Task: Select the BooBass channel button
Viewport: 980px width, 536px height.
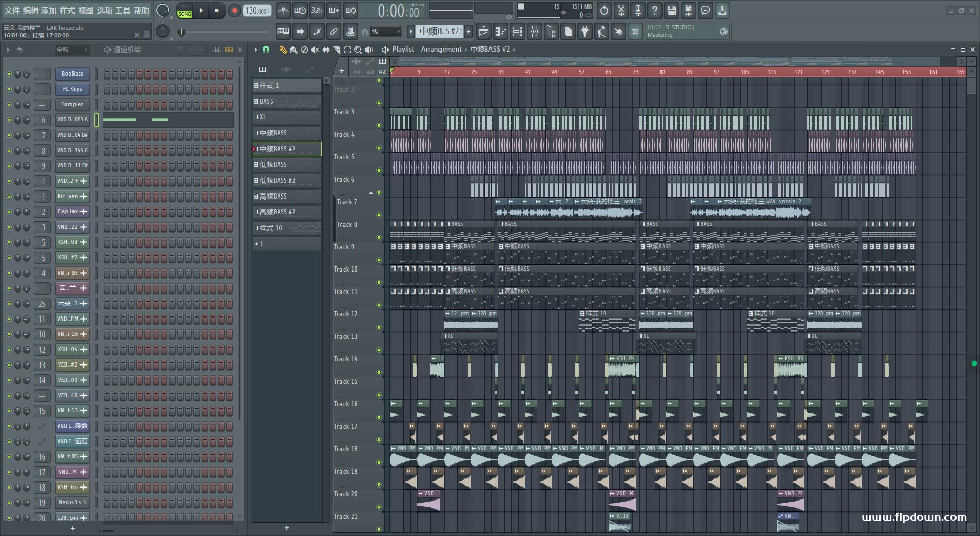Action: pos(72,74)
